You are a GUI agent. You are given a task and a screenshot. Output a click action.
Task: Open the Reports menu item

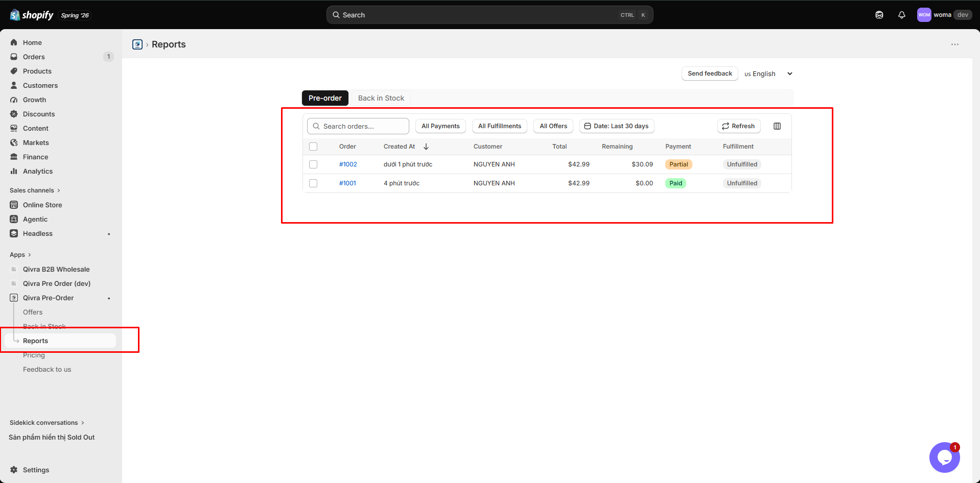click(x=60, y=341)
